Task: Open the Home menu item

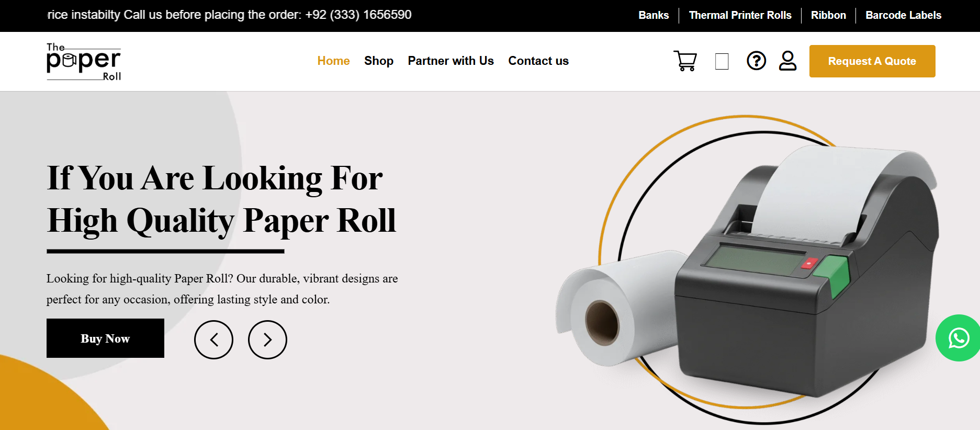Action: click(x=333, y=61)
